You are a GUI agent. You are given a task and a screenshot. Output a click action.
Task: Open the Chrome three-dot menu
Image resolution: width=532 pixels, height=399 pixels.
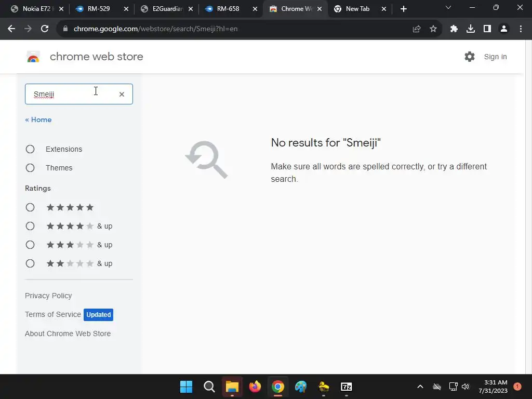[x=521, y=29]
